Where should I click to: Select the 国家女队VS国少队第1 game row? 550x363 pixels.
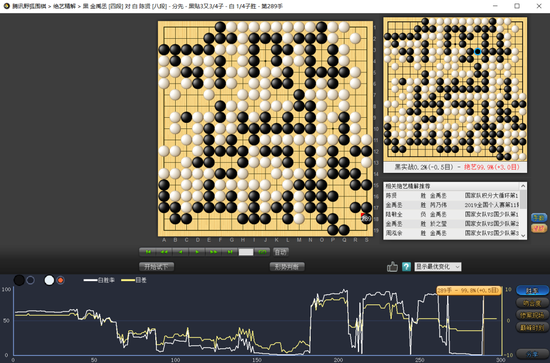tap(452, 214)
